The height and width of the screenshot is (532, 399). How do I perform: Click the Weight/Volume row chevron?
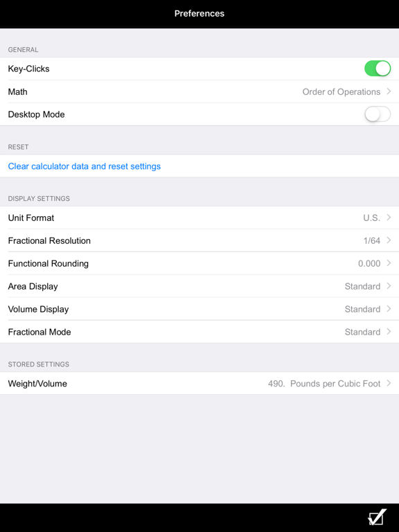[389, 383]
